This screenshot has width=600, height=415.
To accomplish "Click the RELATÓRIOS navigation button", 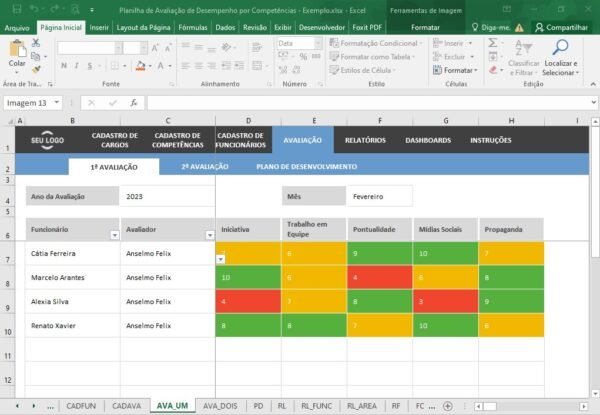I will click(x=365, y=140).
